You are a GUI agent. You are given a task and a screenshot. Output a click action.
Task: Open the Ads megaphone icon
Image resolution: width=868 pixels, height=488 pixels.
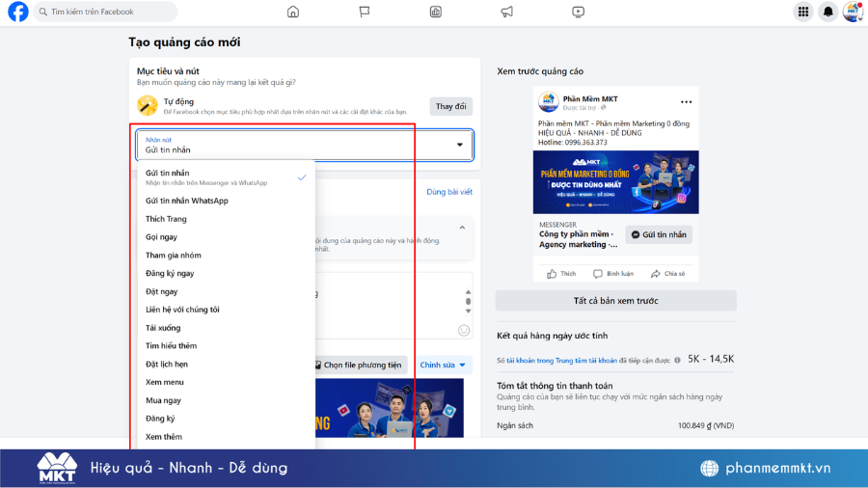click(506, 12)
